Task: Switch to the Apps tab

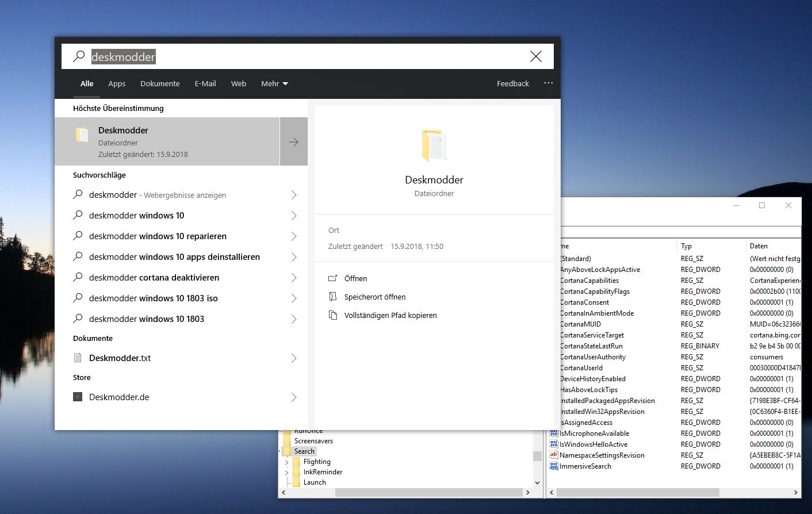Action: [117, 83]
